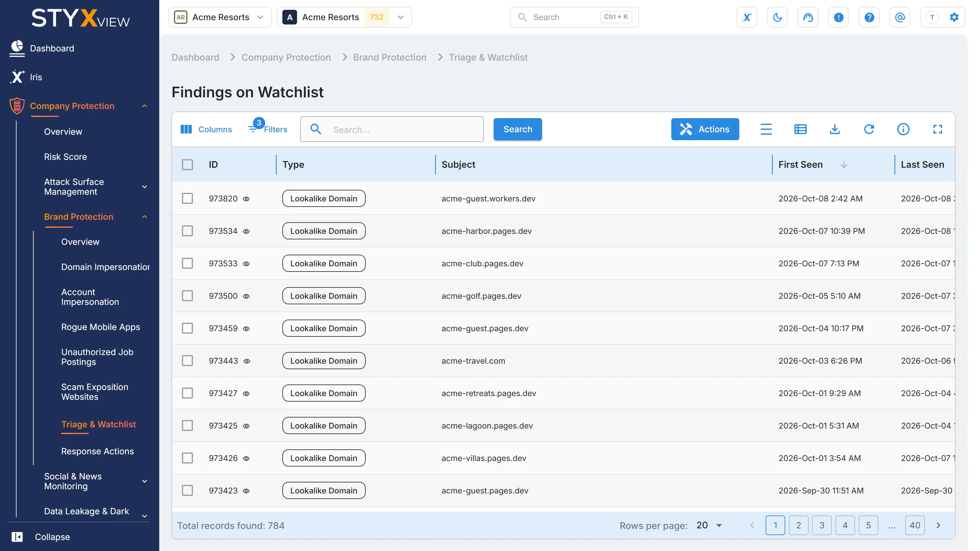Click the blue Search button

pos(517,129)
